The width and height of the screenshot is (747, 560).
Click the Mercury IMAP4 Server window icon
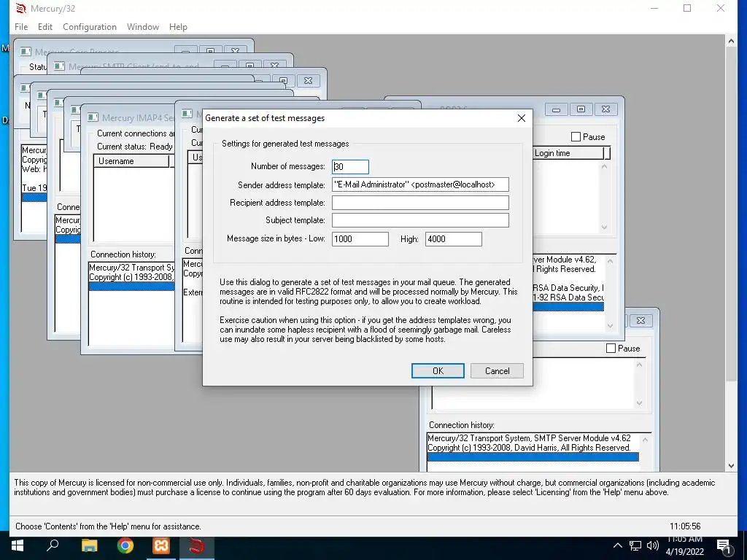coord(93,117)
